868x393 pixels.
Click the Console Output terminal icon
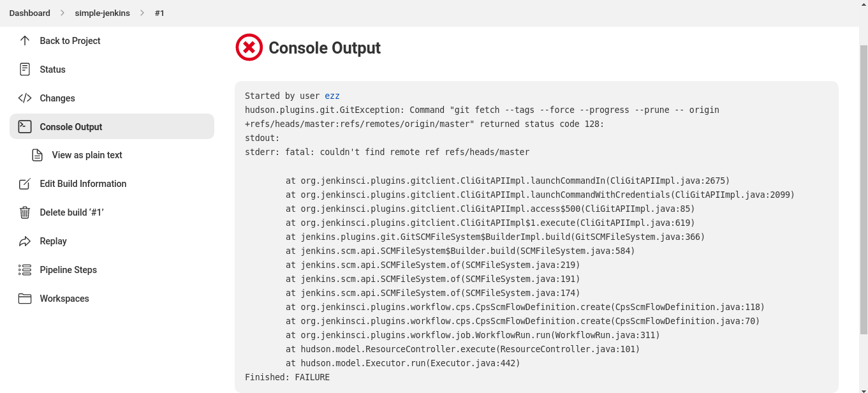pyautogui.click(x=24, y=126)
